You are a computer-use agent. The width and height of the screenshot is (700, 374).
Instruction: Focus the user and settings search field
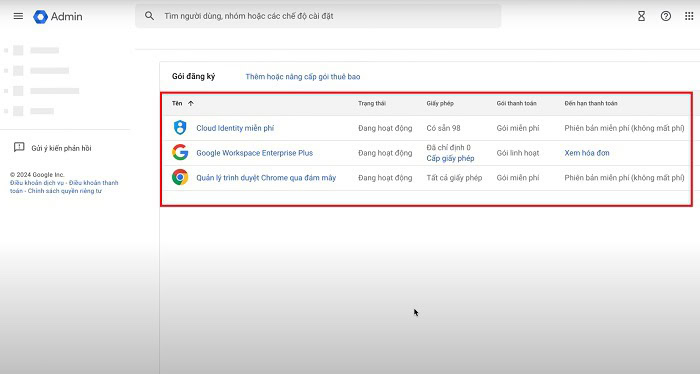(x=318, y=16)
